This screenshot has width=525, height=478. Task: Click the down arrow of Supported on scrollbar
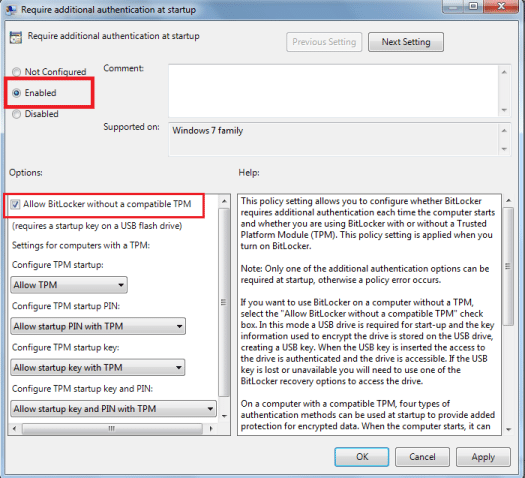coord(504,149)
